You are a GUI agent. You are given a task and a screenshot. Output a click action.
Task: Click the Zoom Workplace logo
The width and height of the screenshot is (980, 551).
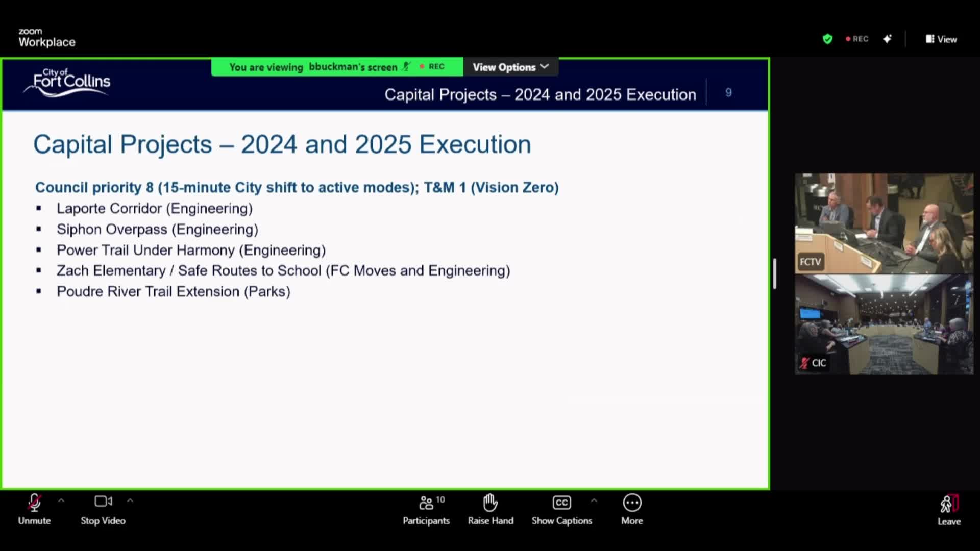pyautogui.click(x=47, y=37)
